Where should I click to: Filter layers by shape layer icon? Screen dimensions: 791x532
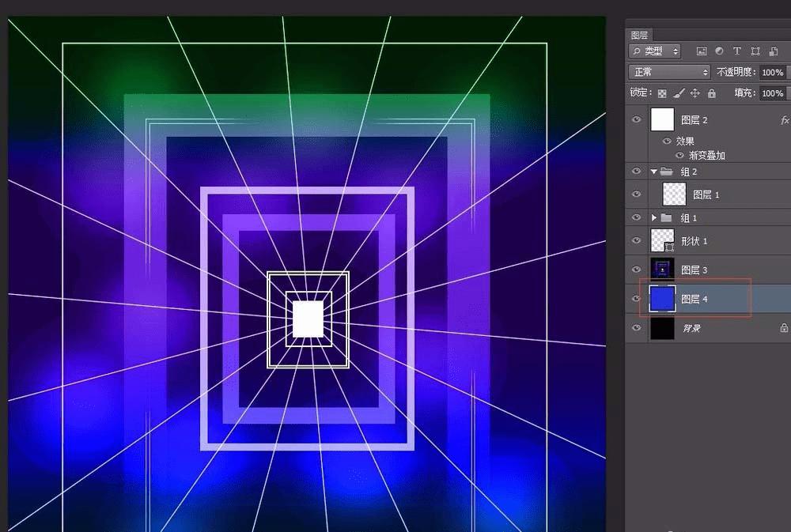coord(755,51)
